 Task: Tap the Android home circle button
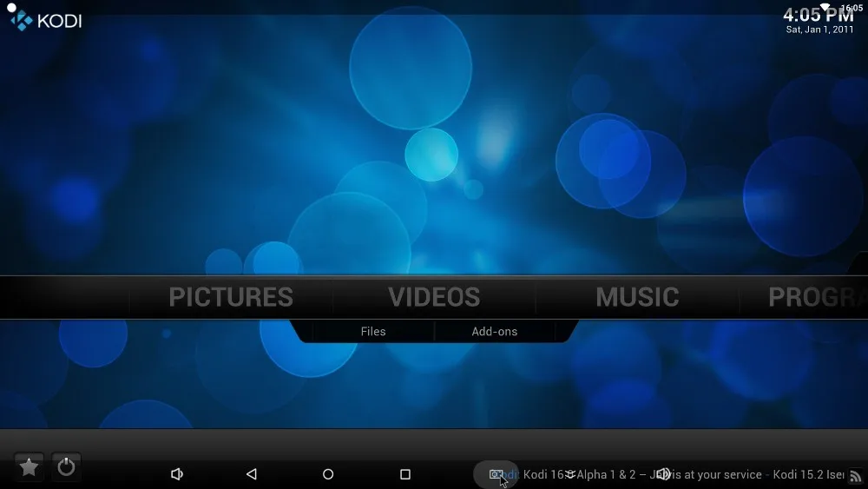[328, 474]
